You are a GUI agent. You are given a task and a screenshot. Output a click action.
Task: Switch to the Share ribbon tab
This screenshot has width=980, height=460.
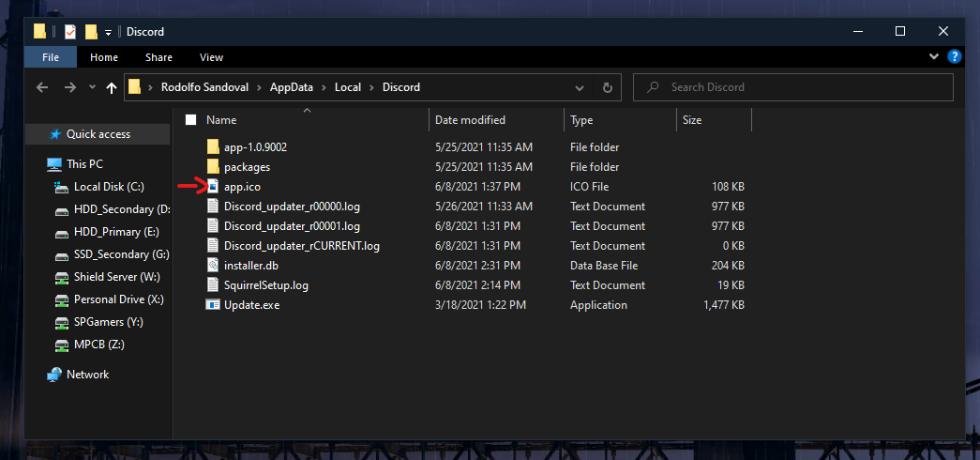pyautogui.click(x=158, y=57)
